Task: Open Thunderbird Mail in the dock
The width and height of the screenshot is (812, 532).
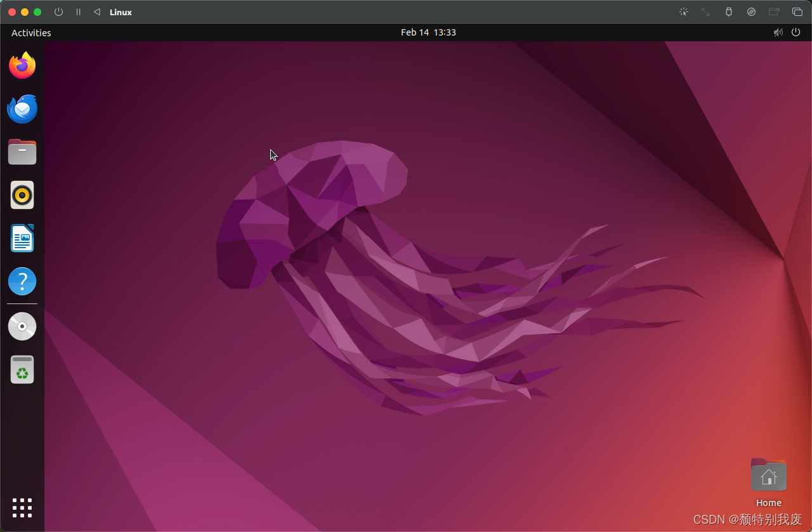Action: (x=22, y=109)
